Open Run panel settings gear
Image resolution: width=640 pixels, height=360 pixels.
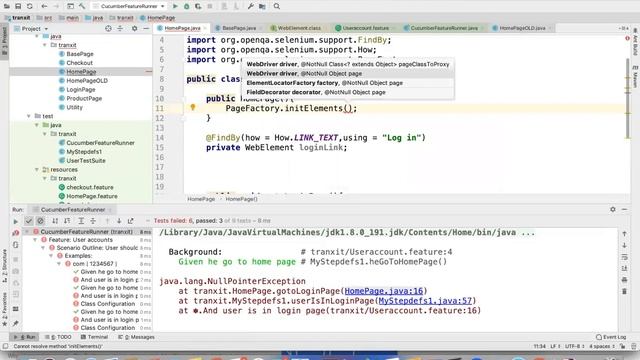click(613, 209)
